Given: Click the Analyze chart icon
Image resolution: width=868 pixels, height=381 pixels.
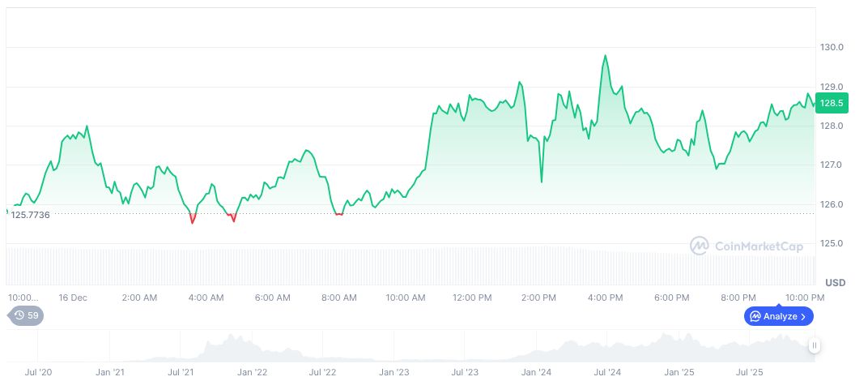Looking at the screenshot, I should (x=755, y=316).
